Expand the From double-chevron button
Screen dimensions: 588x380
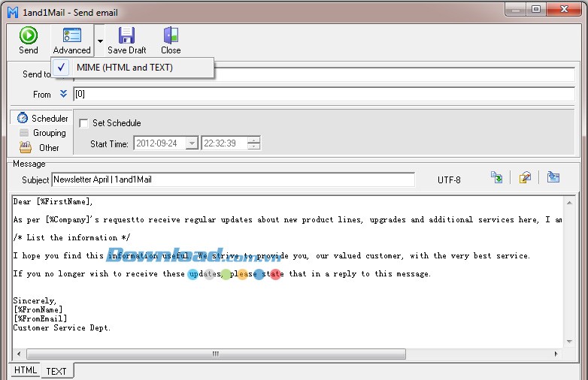pos(63,95)
